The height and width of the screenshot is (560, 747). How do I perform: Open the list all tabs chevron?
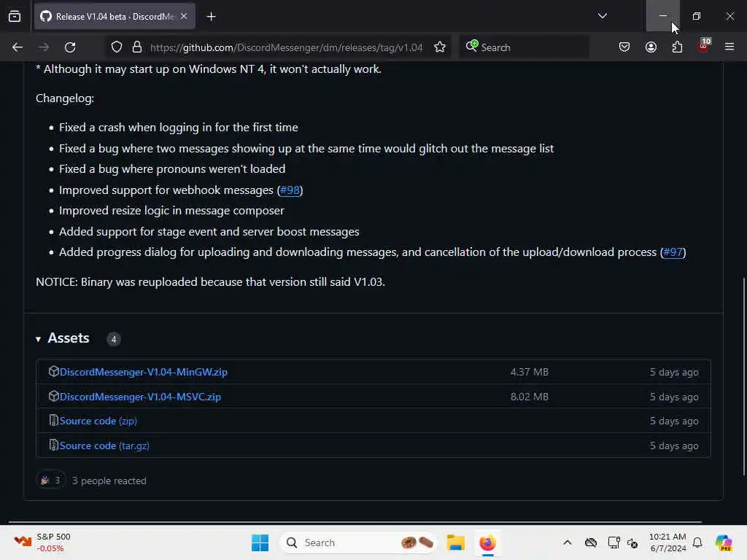click(602, 16)
